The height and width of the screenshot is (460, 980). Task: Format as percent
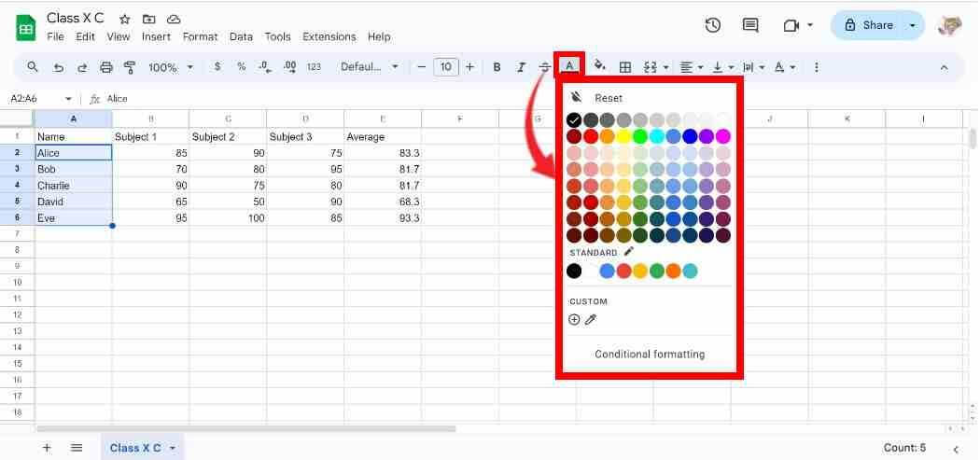(241, 67)
